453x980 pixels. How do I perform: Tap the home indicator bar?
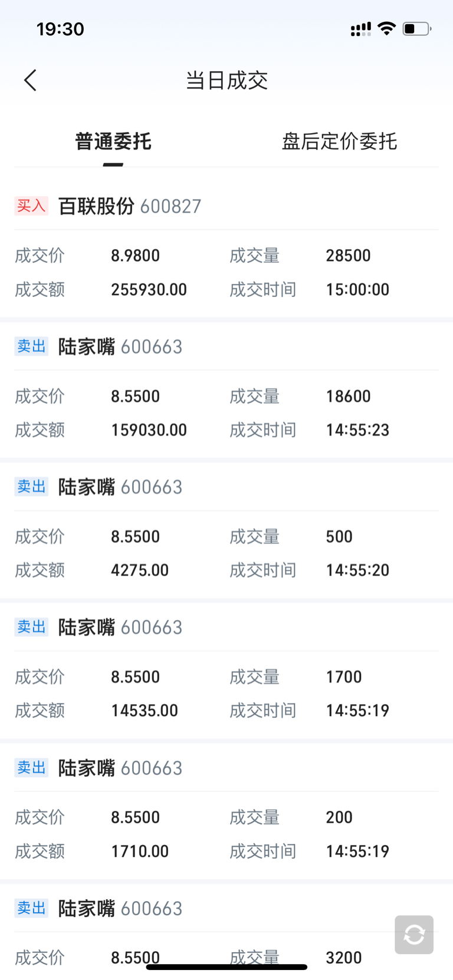click(226, 967)
